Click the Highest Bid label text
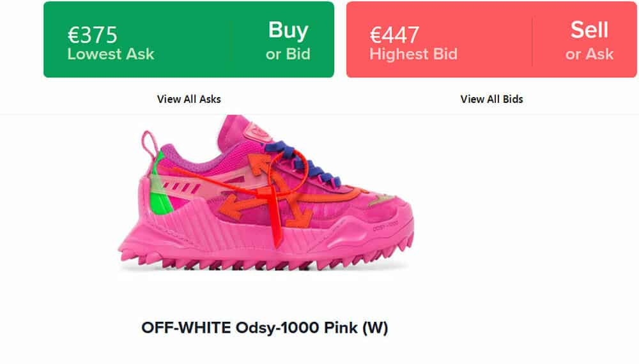 413,54
